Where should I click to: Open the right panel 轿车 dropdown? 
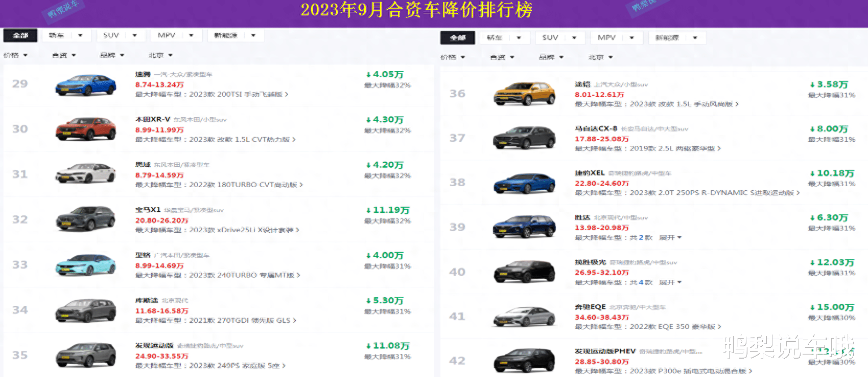tap(504, 38)
